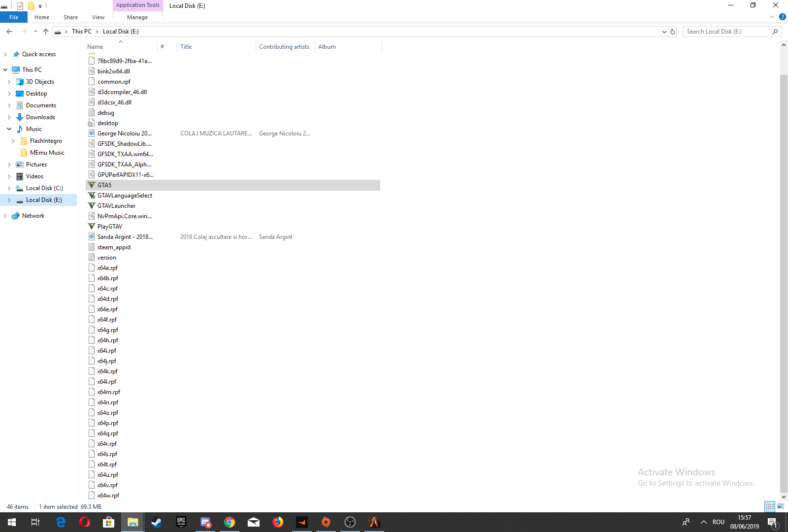Screen dimensions: 788x532
Task: Open the Quick Access Toolbar customize dropdown
Action: click(40, 6)
